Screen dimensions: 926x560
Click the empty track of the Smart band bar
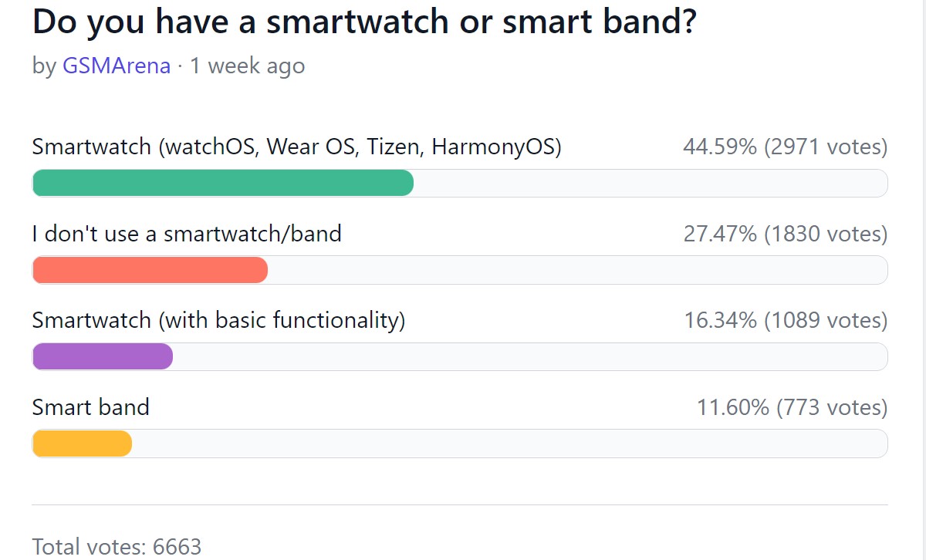[x=509, y=444]
